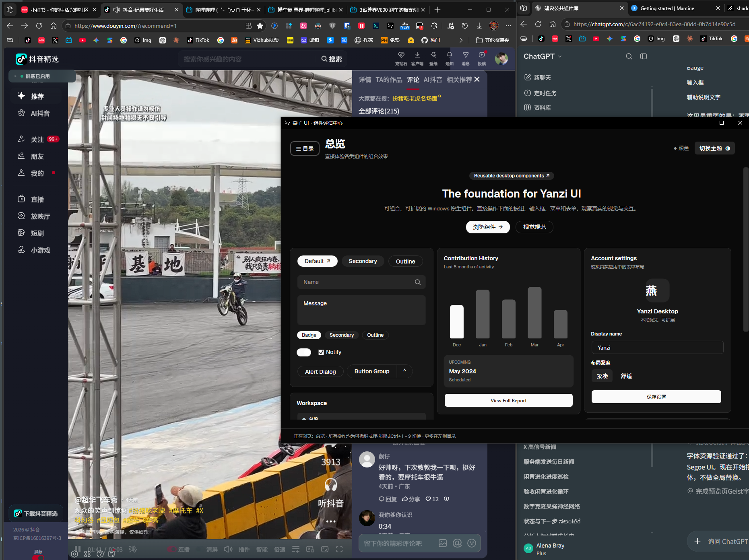
Task: Click the View Full Report button
Action: (x=508, y=400)
